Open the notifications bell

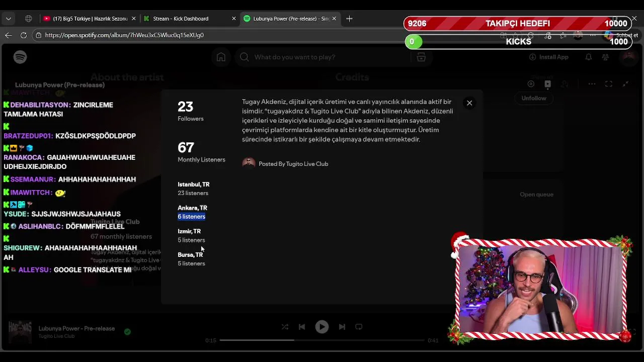pyautogui.click(x=588, y=57)
